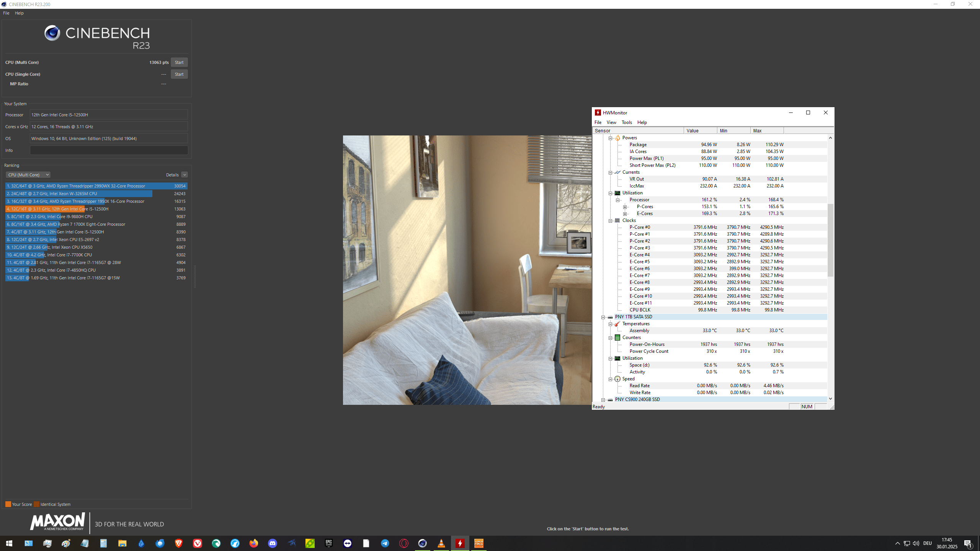Open the calculator from taskbar

(x=103, y=543)
